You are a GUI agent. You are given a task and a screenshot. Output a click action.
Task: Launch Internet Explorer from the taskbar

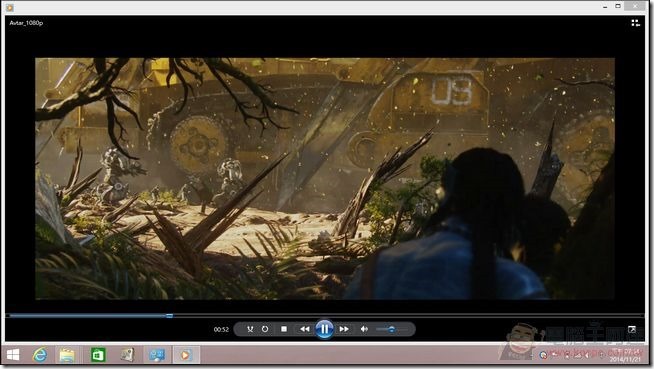pos(40,355)
